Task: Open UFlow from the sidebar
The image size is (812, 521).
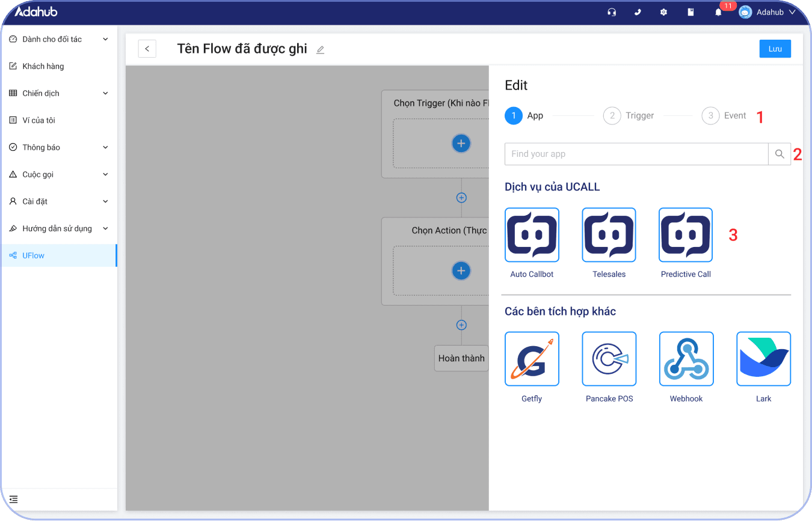Action: pos(33,255)
